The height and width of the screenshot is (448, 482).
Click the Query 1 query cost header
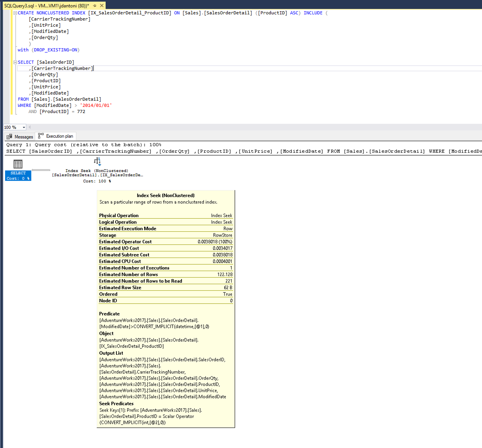[x=84, y=145]
